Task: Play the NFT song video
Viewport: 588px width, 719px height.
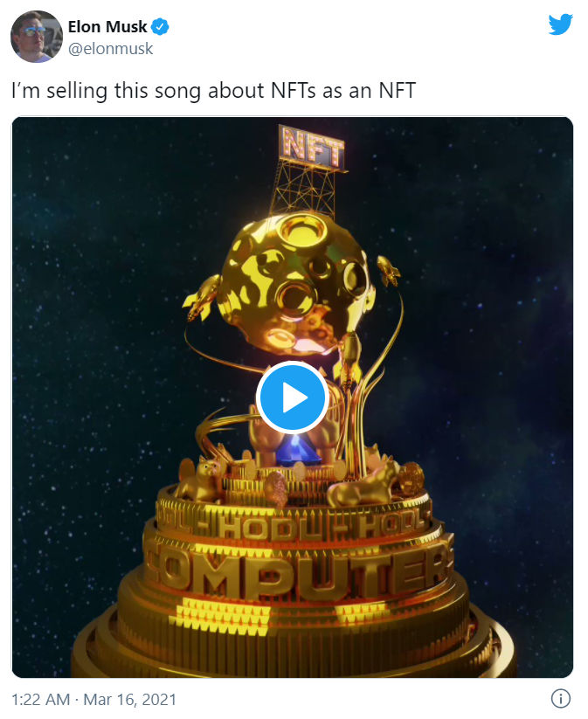Action: (293, 398)
